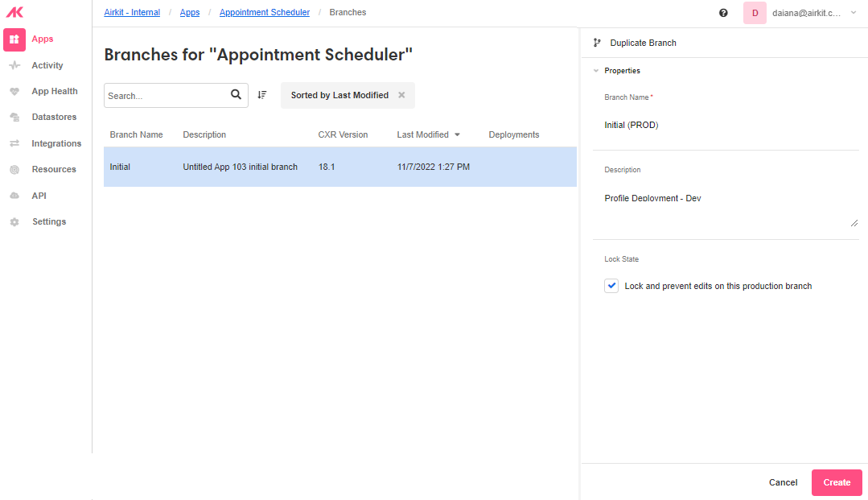
Task: Collapse the Properties section
Action: coord(596,71)
